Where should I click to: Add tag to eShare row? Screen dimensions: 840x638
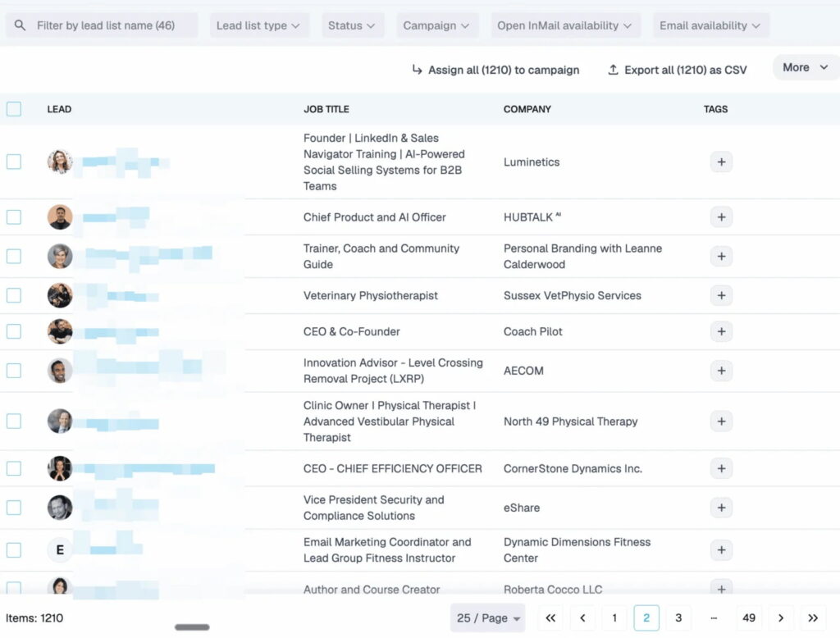(x=721, y=508)
